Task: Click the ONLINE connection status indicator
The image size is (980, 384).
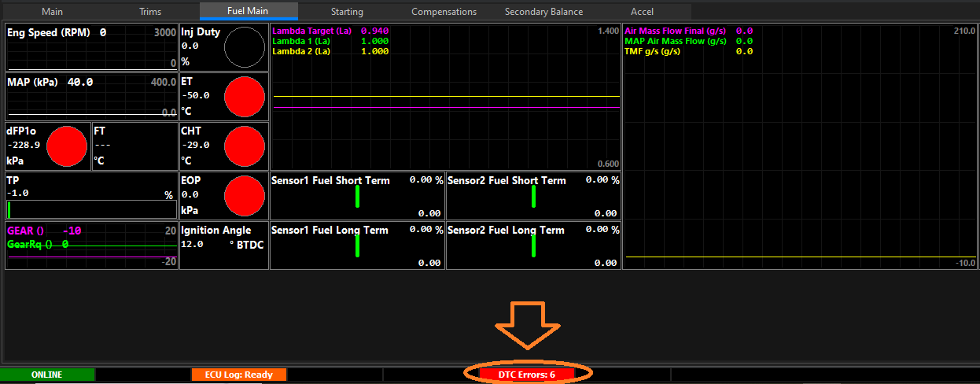Action: point(46,375)
